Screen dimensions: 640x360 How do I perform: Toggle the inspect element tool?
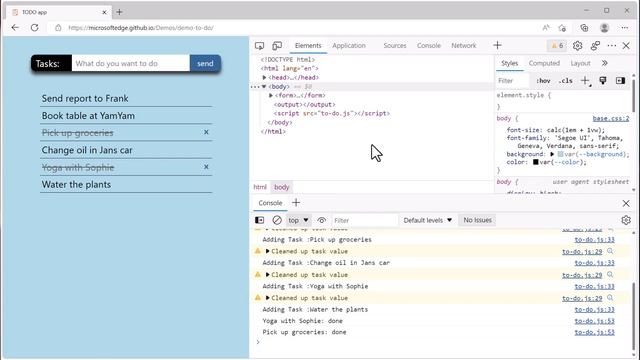point(259,46)
